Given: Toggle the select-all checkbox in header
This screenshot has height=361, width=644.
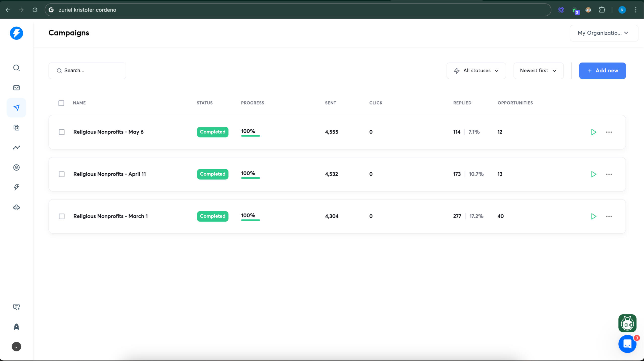Looking at the screenshot, I should coord(61,103).
